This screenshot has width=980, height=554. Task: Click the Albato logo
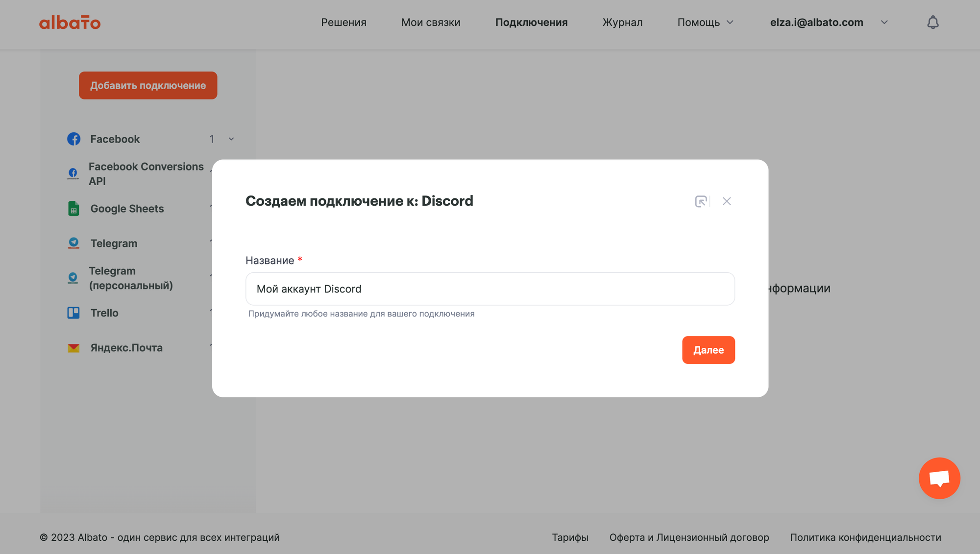click(x=70, y=23)
